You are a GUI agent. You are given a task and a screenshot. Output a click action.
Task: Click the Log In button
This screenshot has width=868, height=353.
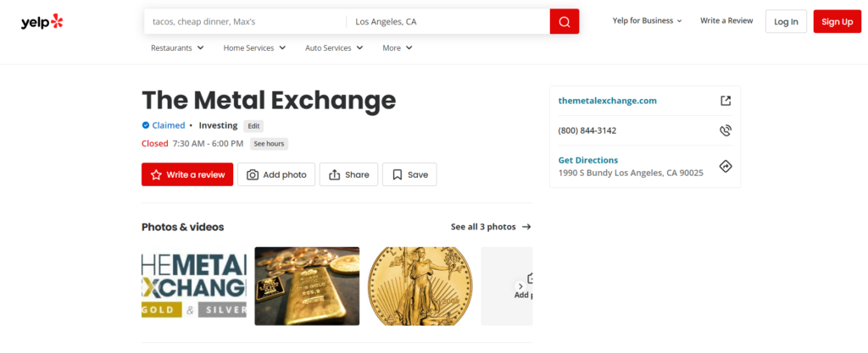coord(786,21)
